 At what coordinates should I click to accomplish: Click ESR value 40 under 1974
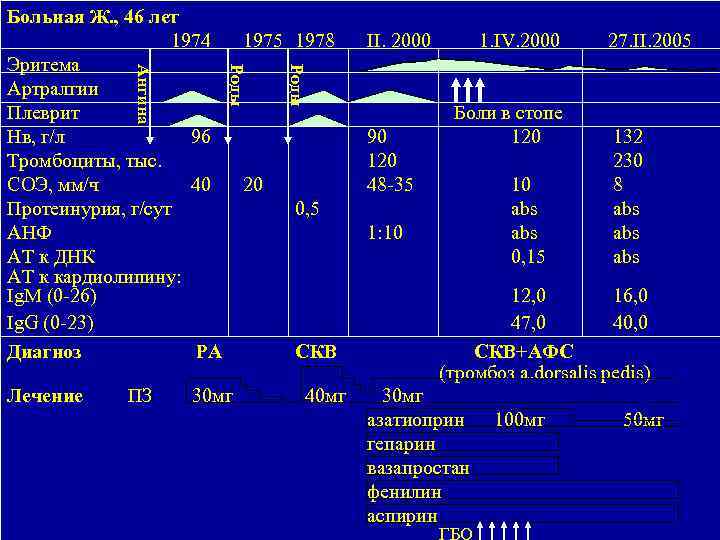click(x=201, y=185)
